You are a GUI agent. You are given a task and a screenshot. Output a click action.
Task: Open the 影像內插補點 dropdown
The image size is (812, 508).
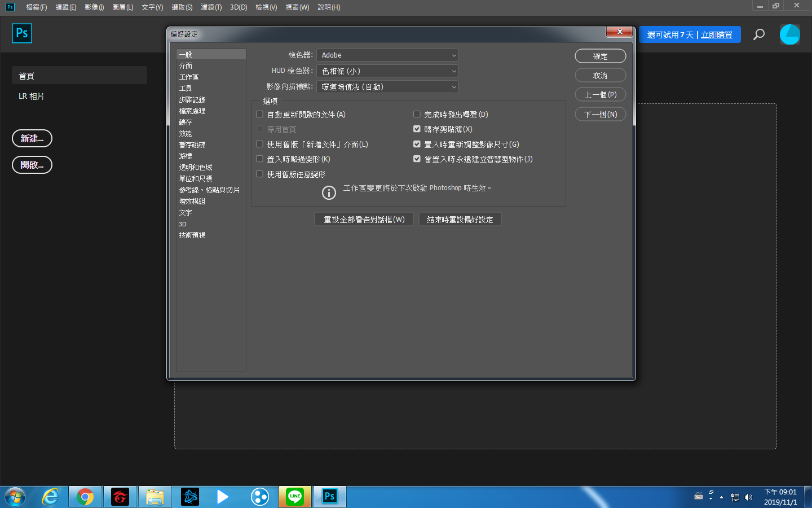[x=387, y=86]
